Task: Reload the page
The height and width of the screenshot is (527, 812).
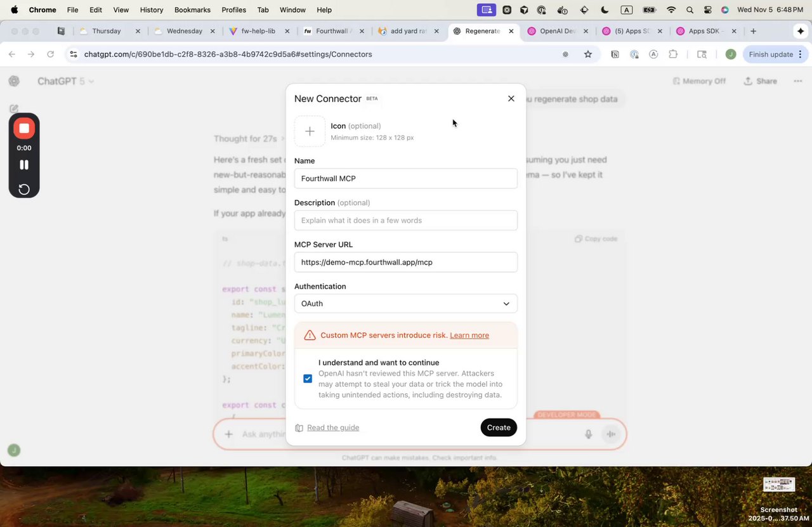Action: (50, 54)
